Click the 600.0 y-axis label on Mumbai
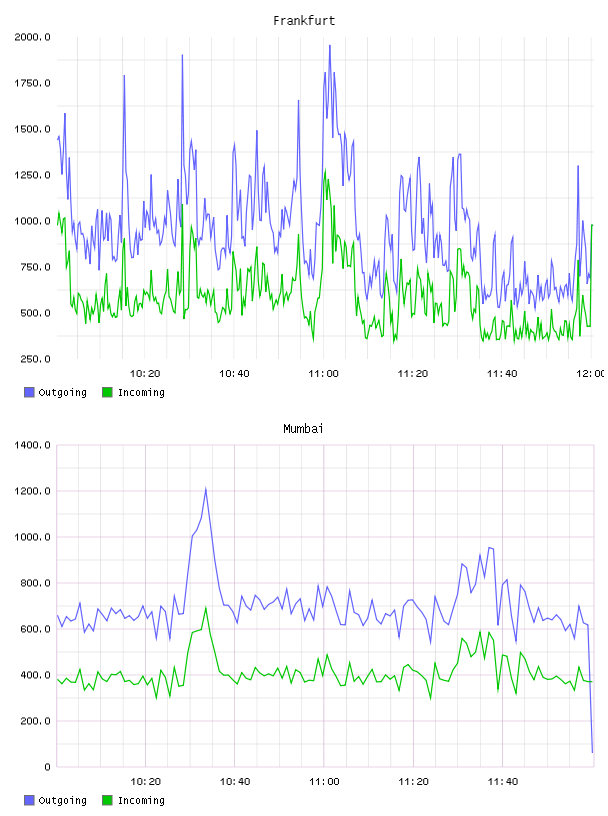The height and width of the screenshot is (816, 608). click(35, 629)
